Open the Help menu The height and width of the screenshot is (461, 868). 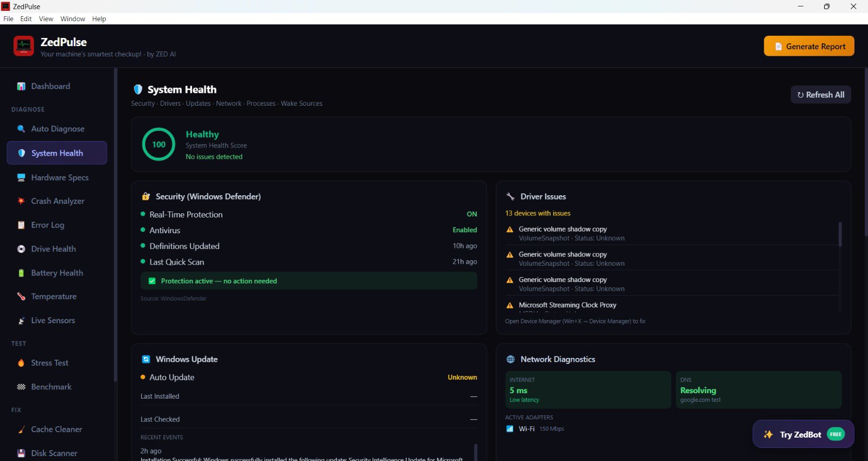coord(99,18)
